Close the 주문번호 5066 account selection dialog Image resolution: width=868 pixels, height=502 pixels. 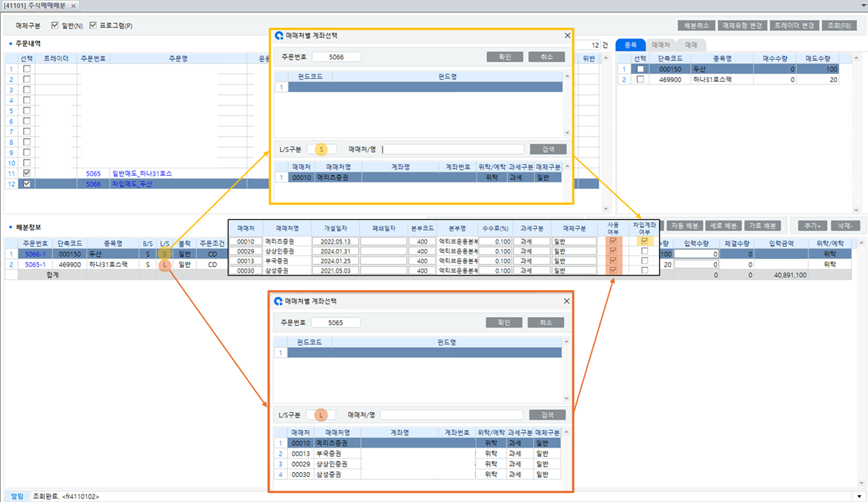click(x=566, y=35)
